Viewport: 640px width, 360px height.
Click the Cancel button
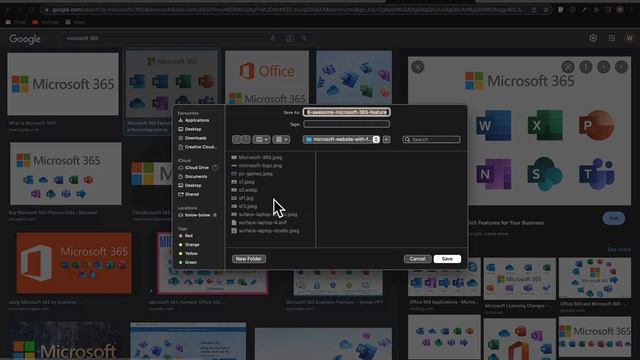417,259
